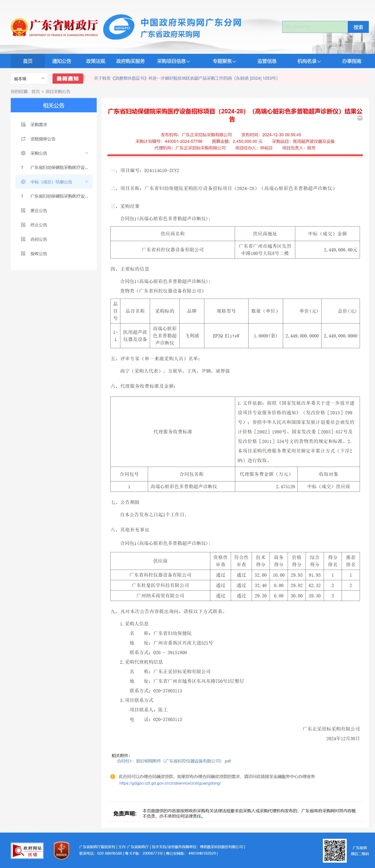
Task: Click the 政府网站找错 badge in footer
Action: point(27,851)
